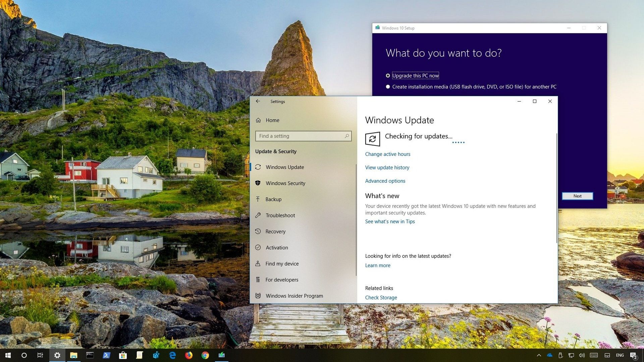Select Windows Update in the Settings sidebar
This screenshot has width=644, height=362.
(284, 167)
